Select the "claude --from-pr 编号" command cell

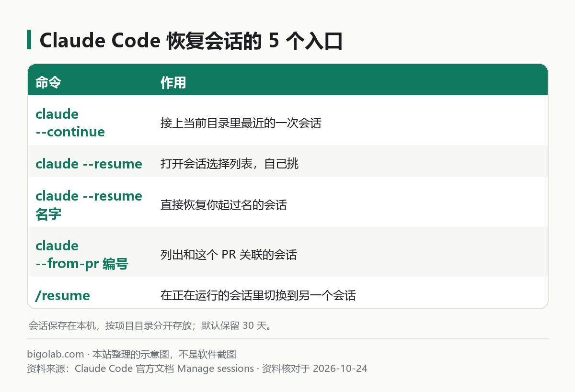click(x=82, y=255)
